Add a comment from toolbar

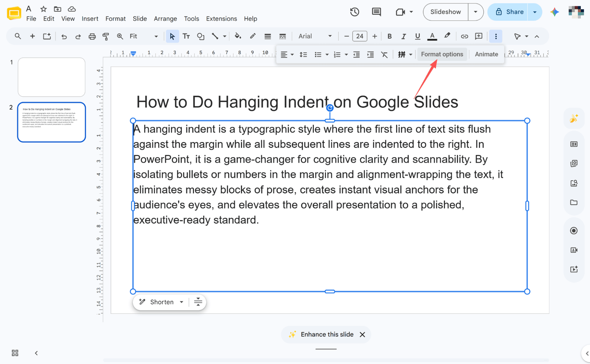pyautogui.click(x=479, y=36)
